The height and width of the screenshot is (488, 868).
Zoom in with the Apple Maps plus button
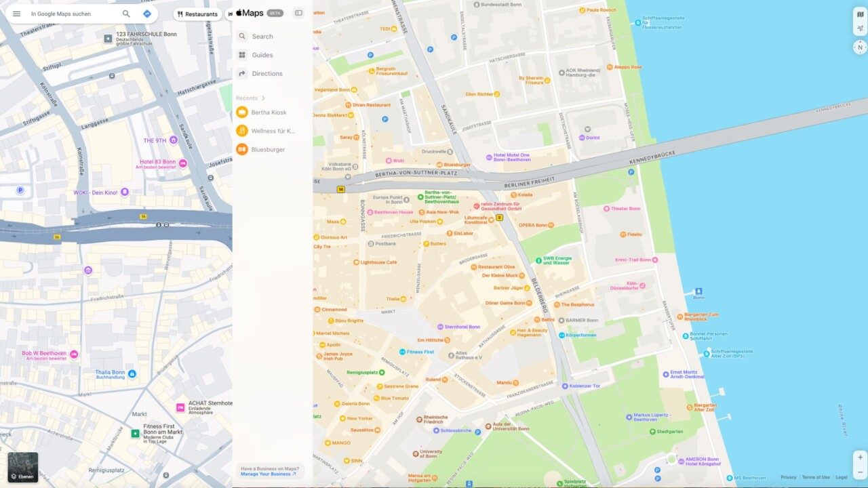(860, 457)
